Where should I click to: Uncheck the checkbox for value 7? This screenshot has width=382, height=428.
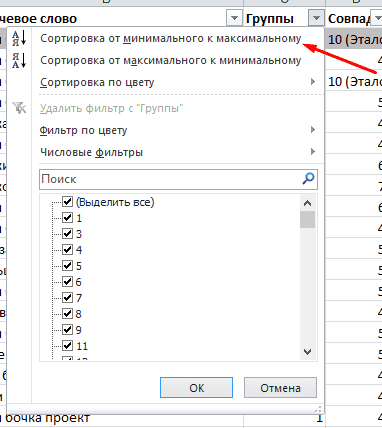[68, 298]
